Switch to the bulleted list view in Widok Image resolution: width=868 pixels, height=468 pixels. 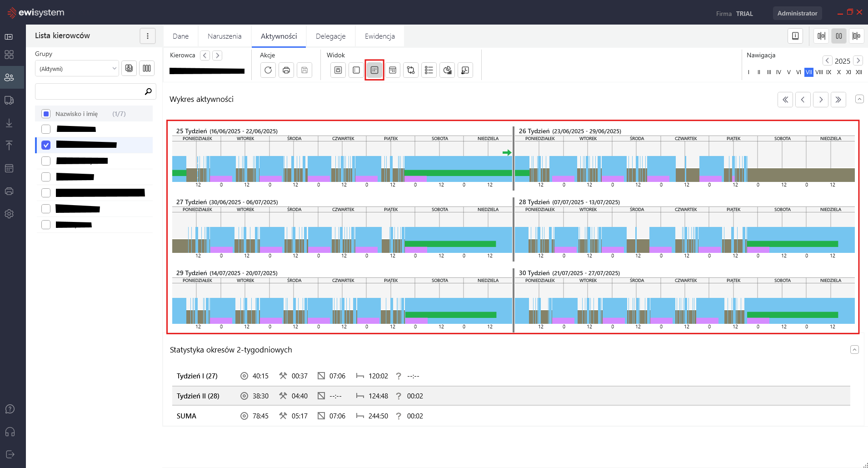click(x=429, y=70)
